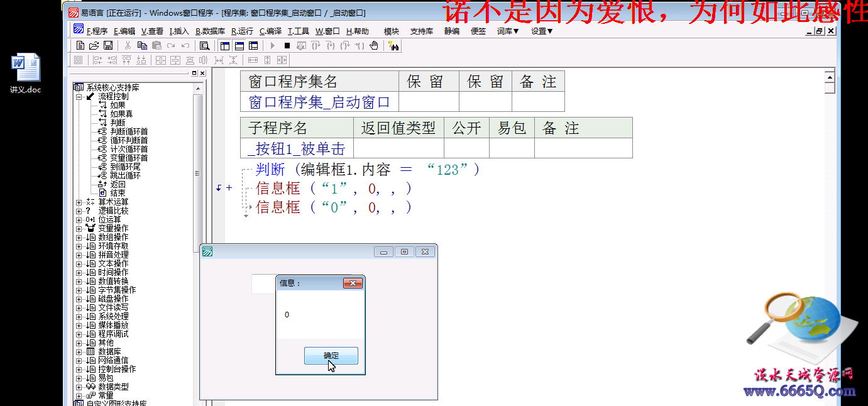Click the Undo arrow toolbar icon
The image size is (868, 406).
pyautogui.click(x=185, y=45)
